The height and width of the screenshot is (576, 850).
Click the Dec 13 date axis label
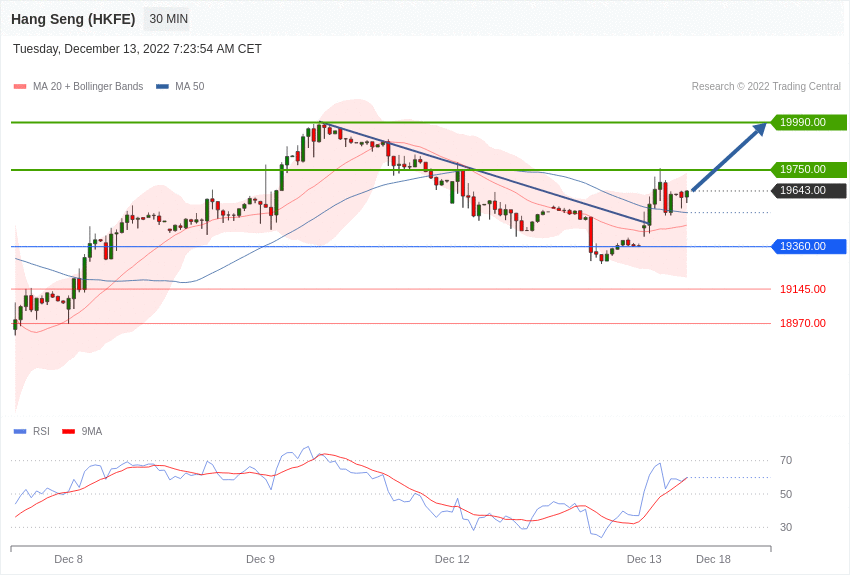click(x=644, y=559)
